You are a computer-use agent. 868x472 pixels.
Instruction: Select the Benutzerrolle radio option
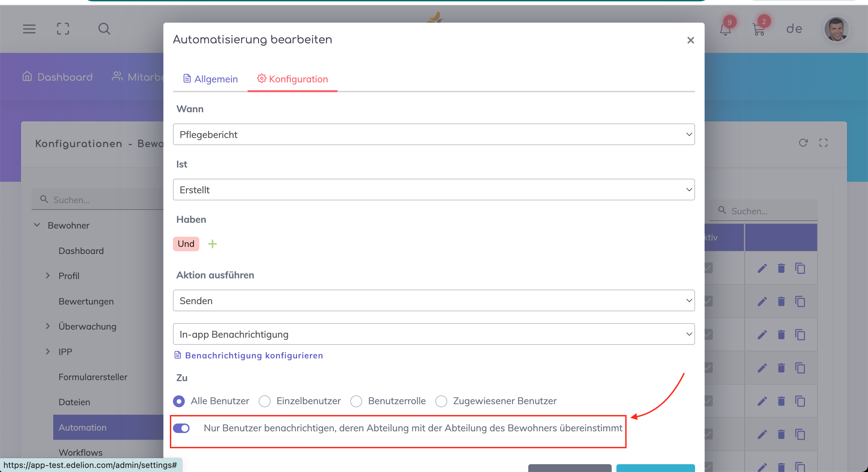click(x=356, y=401)
